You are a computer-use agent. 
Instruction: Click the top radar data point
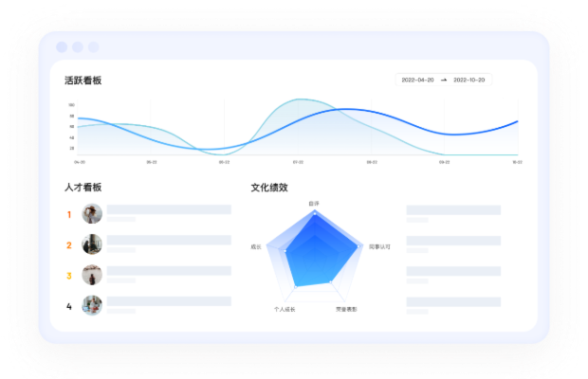(315, 213)
